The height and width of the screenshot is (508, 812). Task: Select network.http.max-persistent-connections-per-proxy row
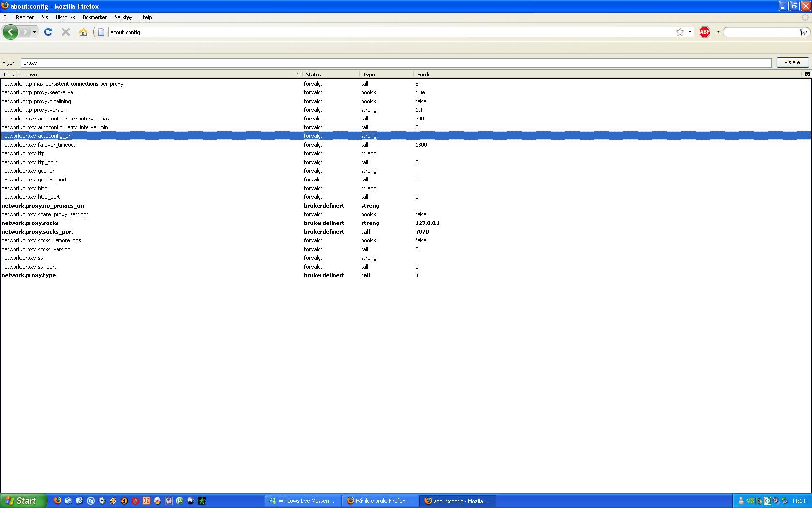coord(406,84)
